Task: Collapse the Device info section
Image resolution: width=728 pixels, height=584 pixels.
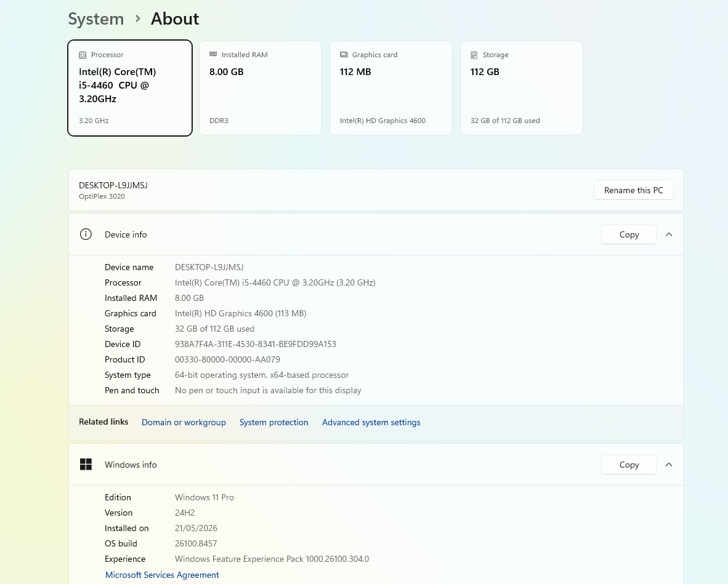Action: pyautogui.click(x=669, y=234)
